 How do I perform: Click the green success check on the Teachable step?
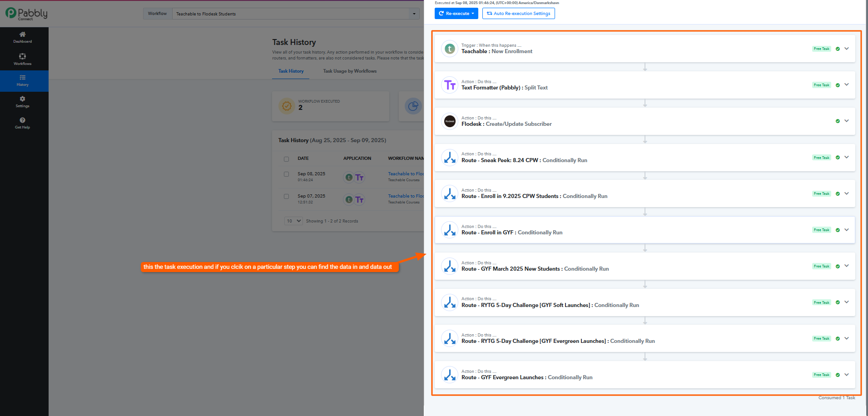click(x=838, y=49)
